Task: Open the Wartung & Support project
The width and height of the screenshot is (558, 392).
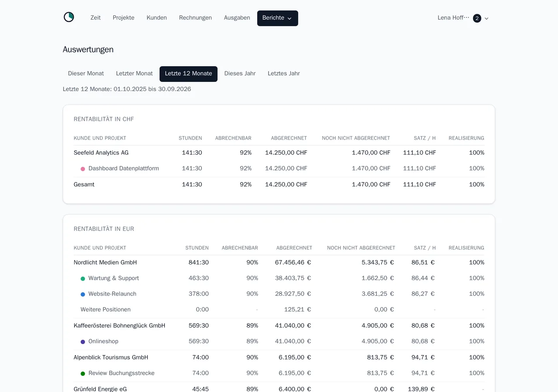Action: click(114, 278)
